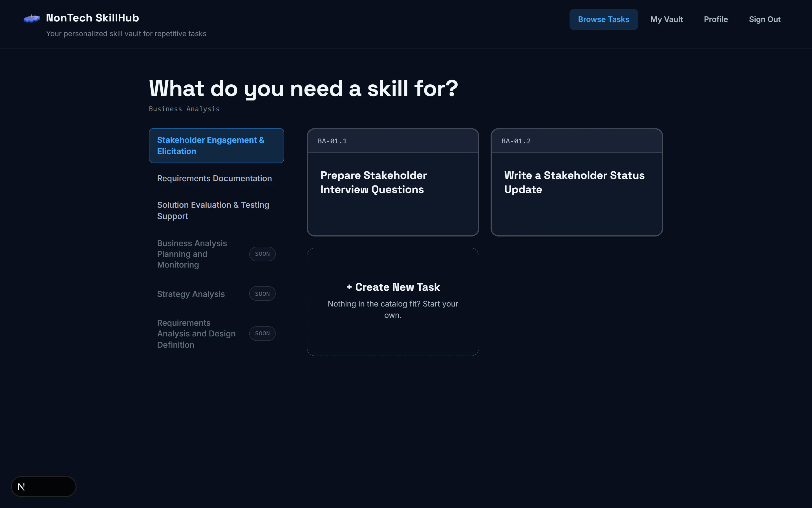Go to My Vault
This screenshot has width=812, height=508.
667,19
